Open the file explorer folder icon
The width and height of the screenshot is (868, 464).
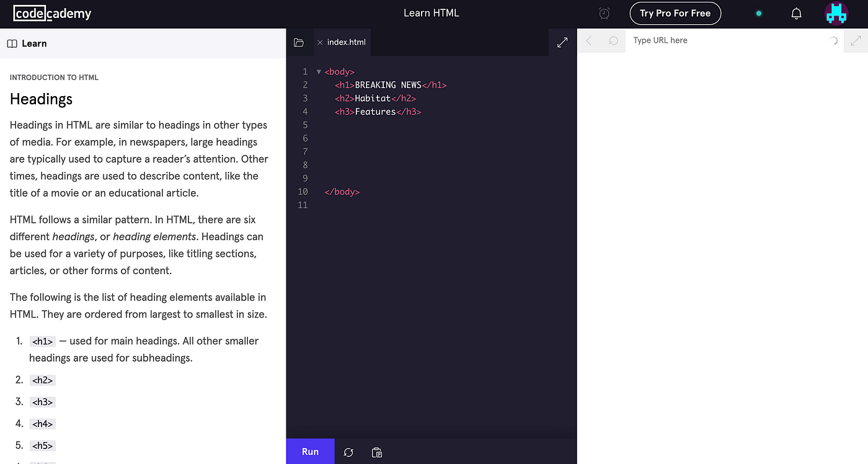tap(299, 42)
